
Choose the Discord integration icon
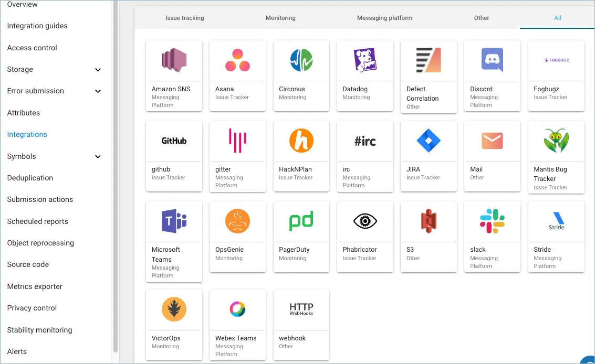(492, 60)
